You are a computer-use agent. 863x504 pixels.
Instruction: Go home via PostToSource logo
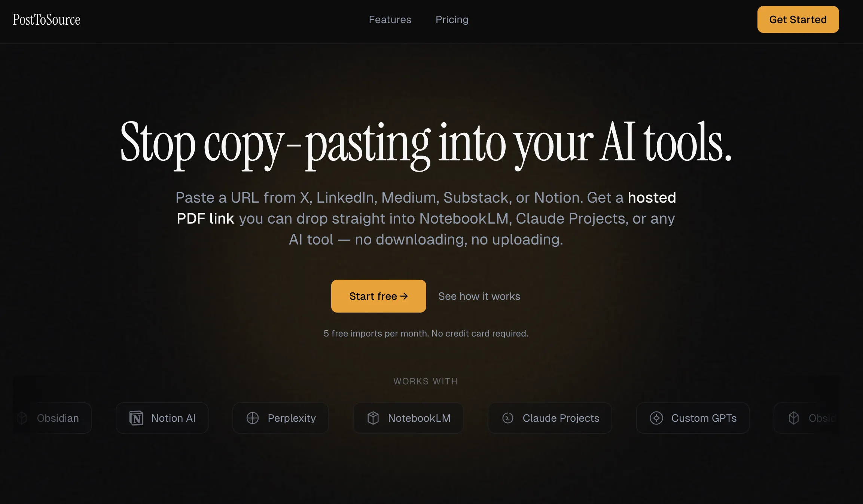[x=46, y=19]
